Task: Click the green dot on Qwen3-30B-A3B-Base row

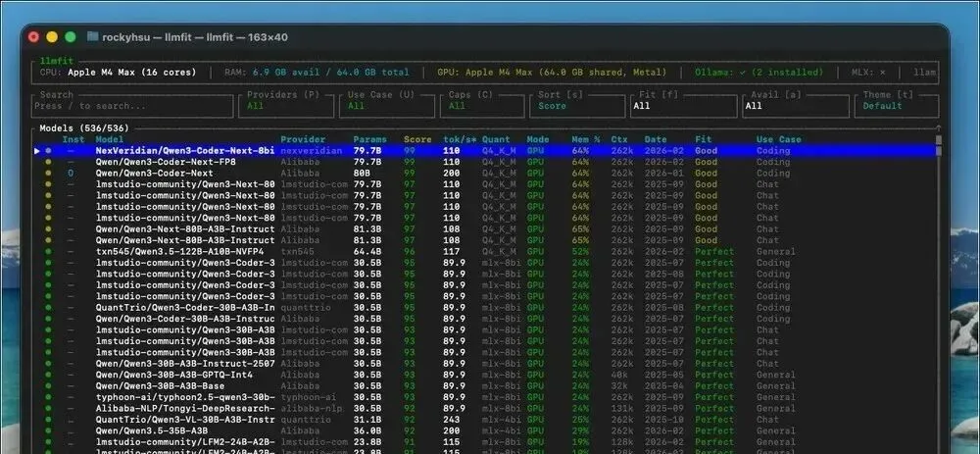Action: tap(48, 385)
